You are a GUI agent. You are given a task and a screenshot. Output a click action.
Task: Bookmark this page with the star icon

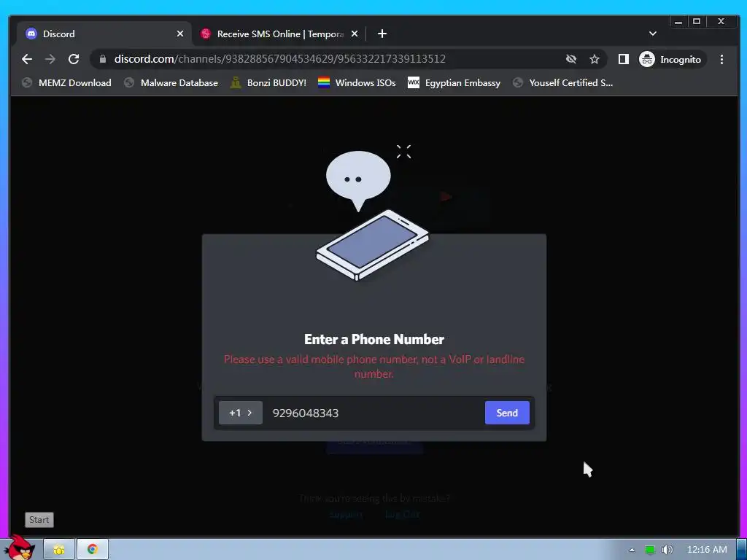(x=594, y=59)
